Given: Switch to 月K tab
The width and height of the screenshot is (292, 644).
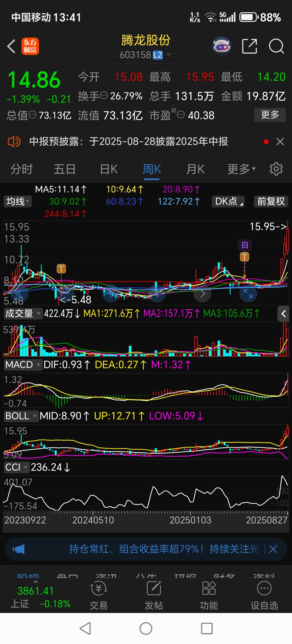Looking at the screenshot, I should pyautogui.click(x=195, y=169).
